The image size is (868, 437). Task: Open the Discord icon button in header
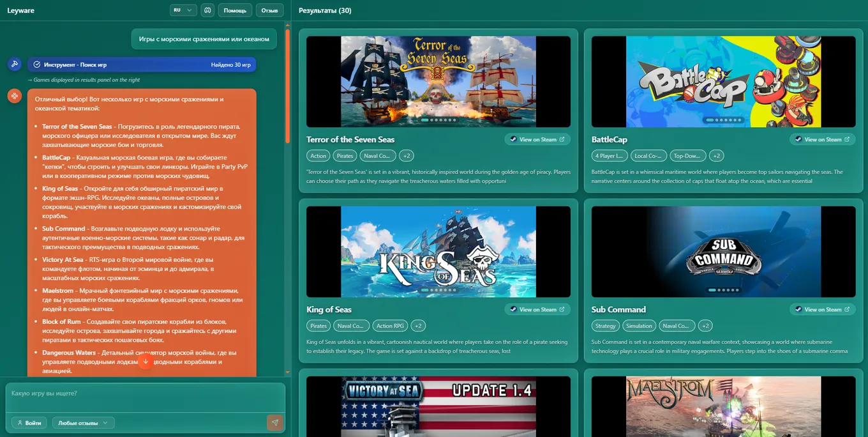[x=207, y=10]
